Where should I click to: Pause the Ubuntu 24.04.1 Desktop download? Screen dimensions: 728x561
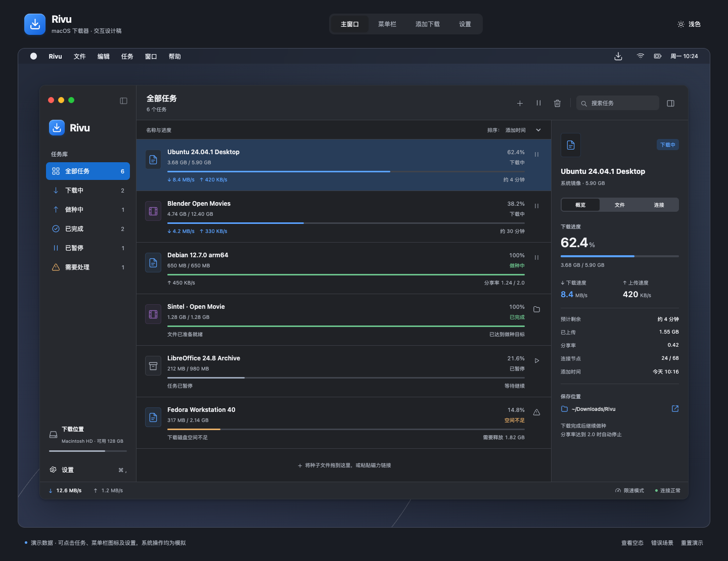coord(536,154)
